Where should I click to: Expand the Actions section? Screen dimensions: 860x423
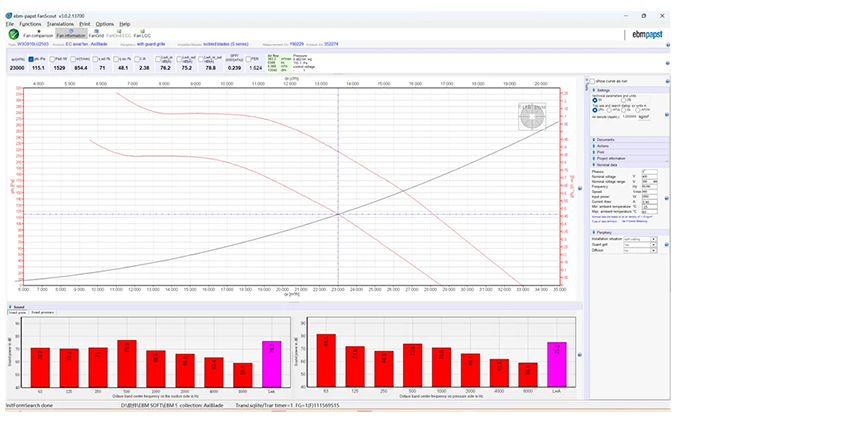point(630,146)
